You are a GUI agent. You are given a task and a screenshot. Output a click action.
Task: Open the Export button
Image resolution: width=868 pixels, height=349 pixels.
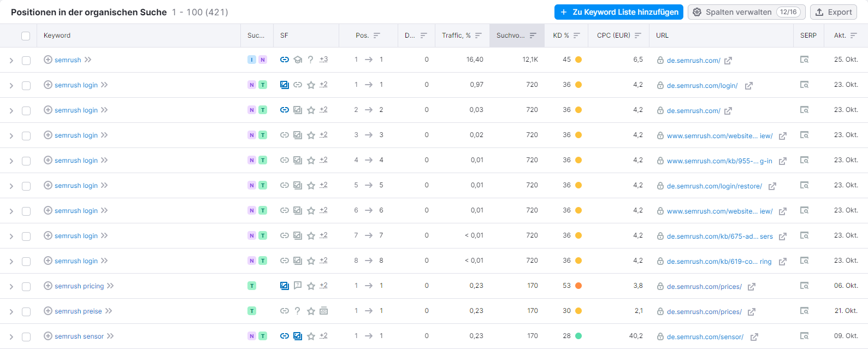833,12
